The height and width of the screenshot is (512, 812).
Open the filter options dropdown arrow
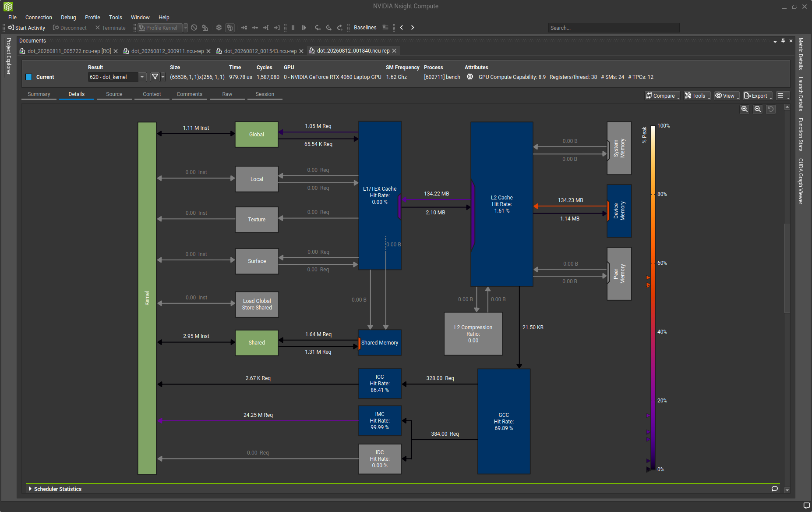tap(163, 77)
